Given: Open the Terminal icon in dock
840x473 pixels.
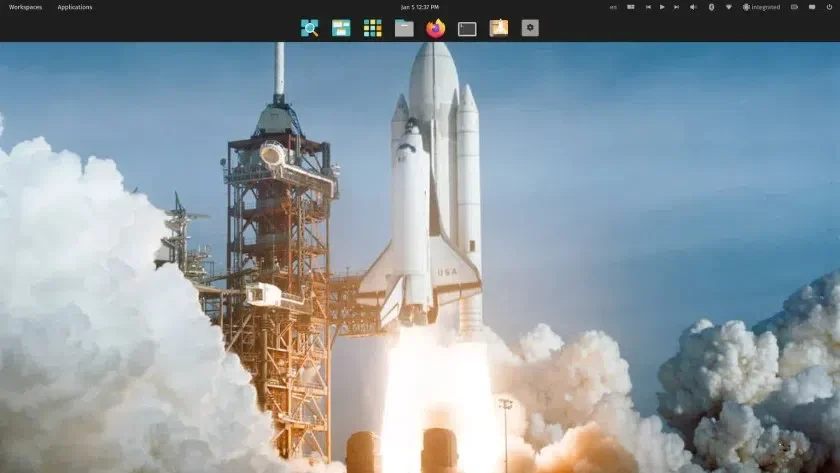Looking at the screenshot, I should click(467, 29).
